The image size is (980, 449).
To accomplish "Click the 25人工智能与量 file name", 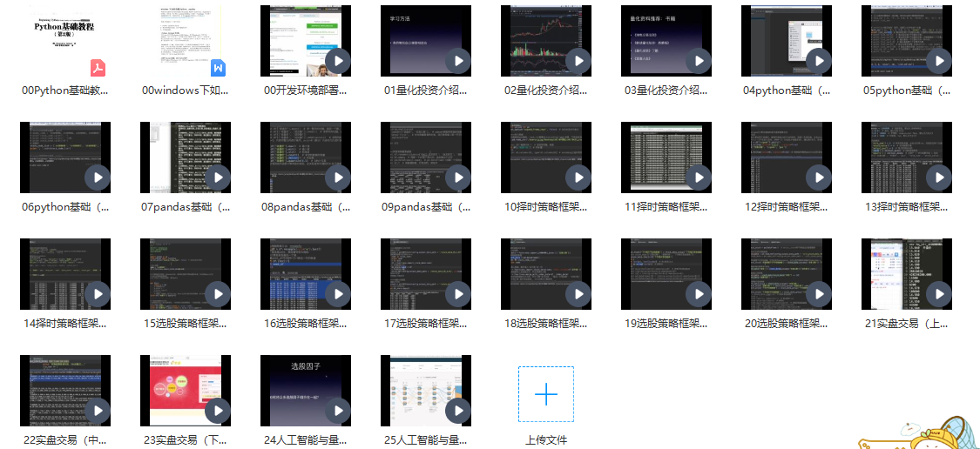I will (426, 440).
